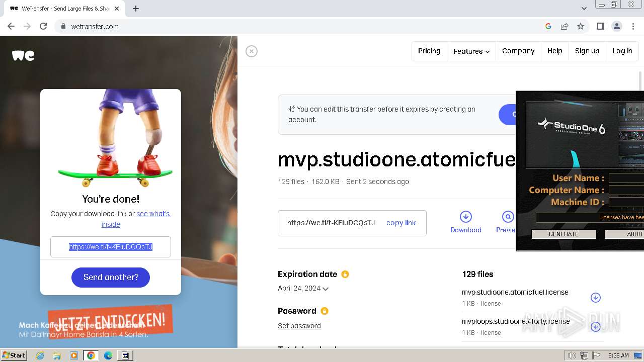This screenshot has height=362, width=644.
Task: Close the WeTransfer browser tab
Action: point(117,9)
